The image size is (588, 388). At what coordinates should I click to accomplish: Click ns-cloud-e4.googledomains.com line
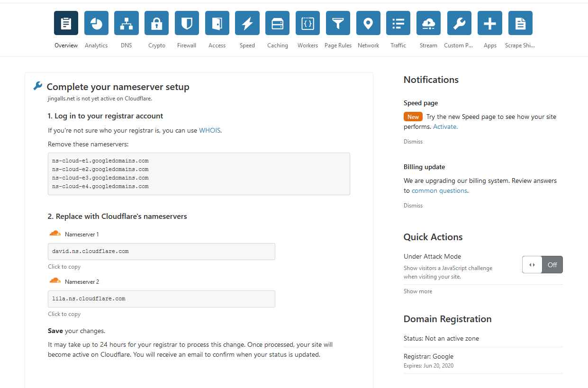tap(100, 186)
